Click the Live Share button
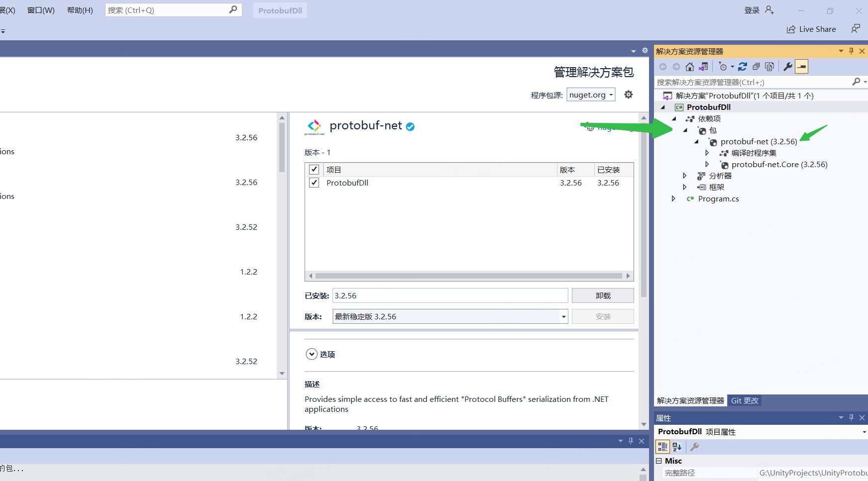 point(811,29)
